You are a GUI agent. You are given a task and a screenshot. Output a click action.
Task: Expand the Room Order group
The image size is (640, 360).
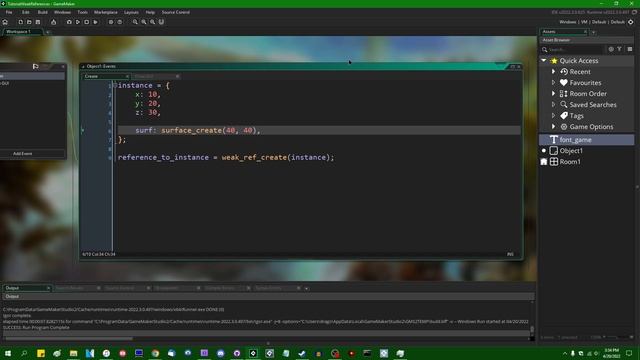point(553,93)
